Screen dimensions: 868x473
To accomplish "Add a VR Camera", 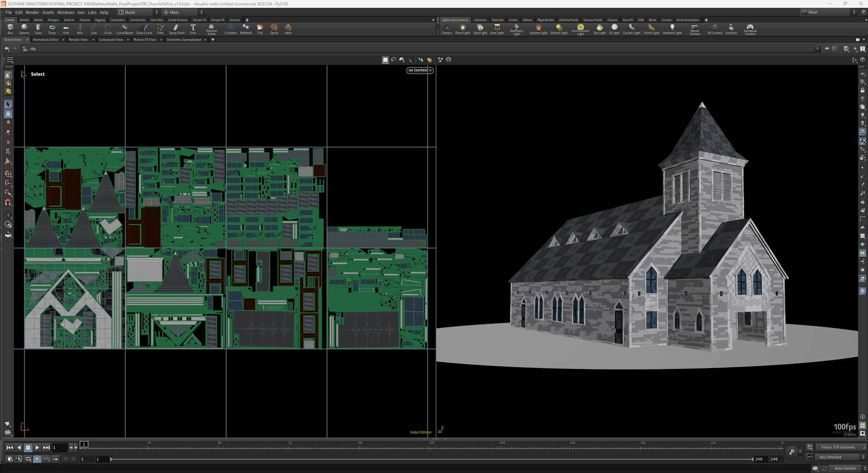I will pyautogui.click(x=715, y=29).
